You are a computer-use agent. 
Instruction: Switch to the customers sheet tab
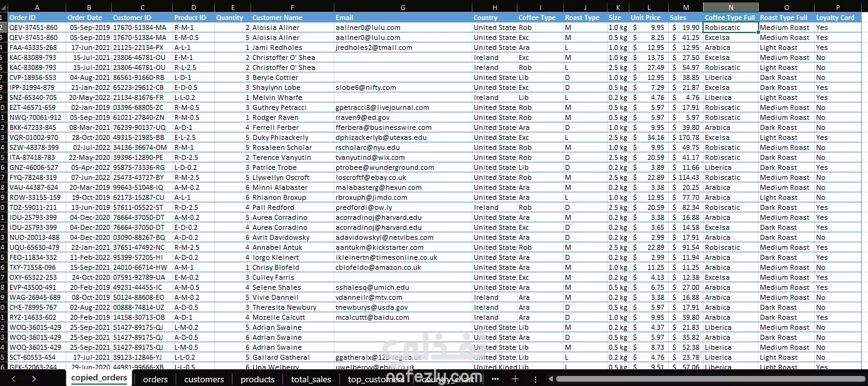coord(204,379)
